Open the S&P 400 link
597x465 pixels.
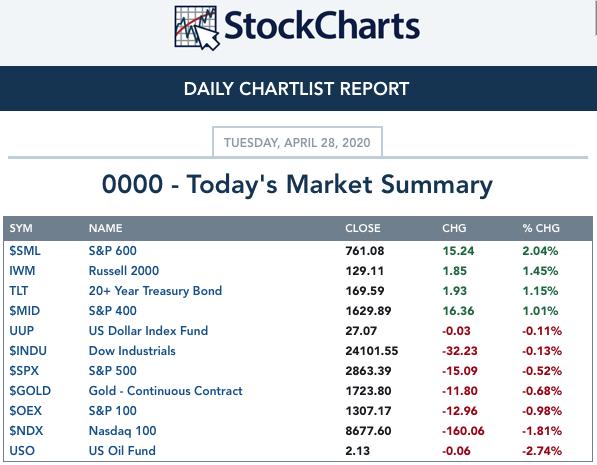point(112,311)
